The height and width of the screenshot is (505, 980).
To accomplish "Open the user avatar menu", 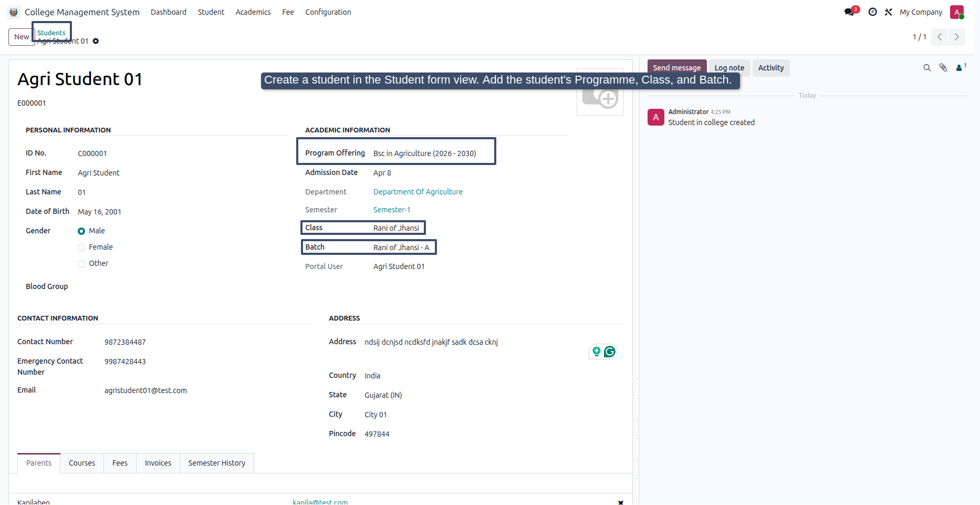I will (957, 12).
